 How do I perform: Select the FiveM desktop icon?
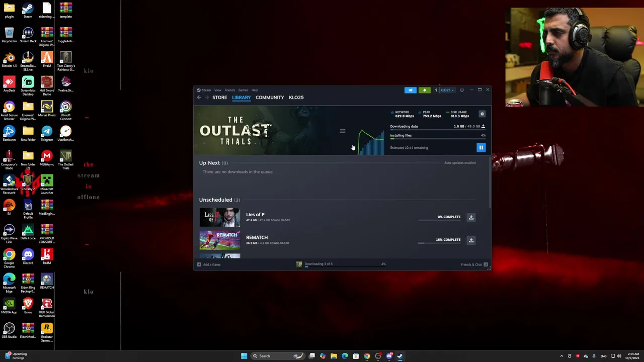click(x=47, y=59)
